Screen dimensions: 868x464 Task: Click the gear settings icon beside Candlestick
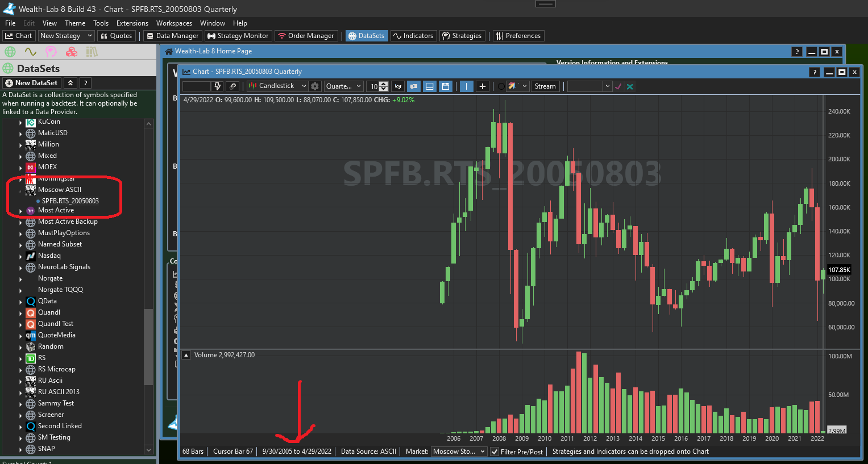(315, 86)
